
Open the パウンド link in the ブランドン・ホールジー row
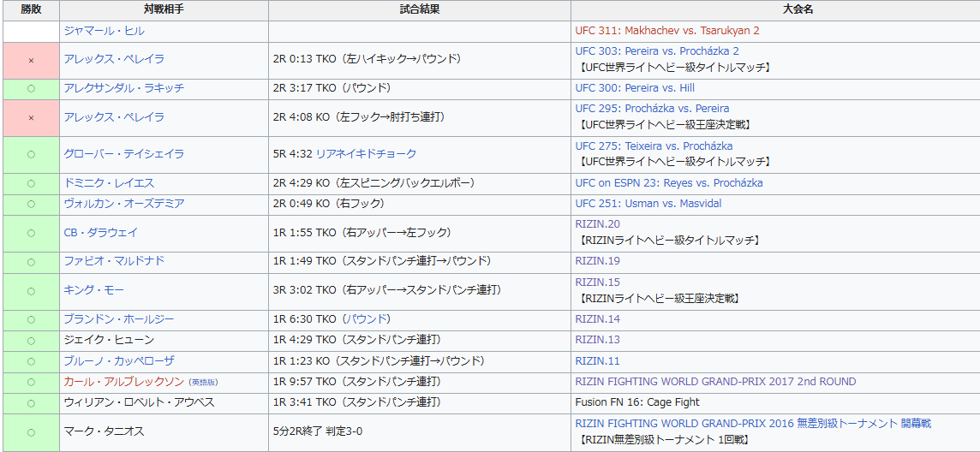click(x=367, y=319)
